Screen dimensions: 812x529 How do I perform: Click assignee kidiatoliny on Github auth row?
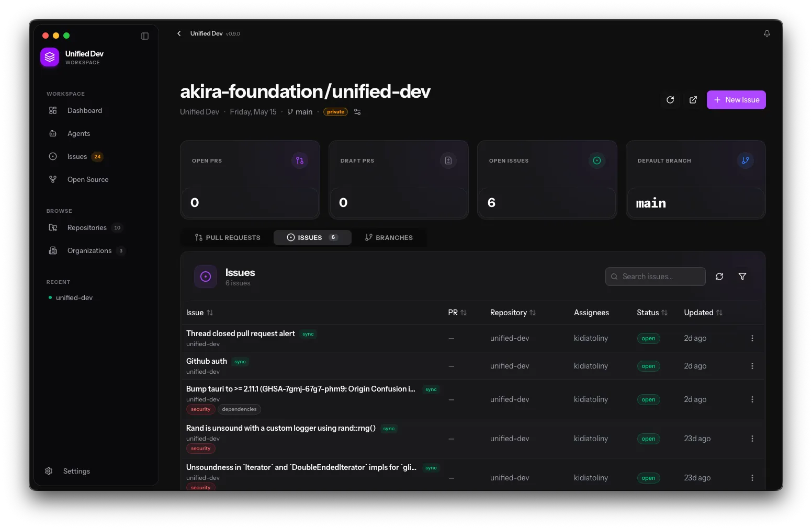point(591,366)
